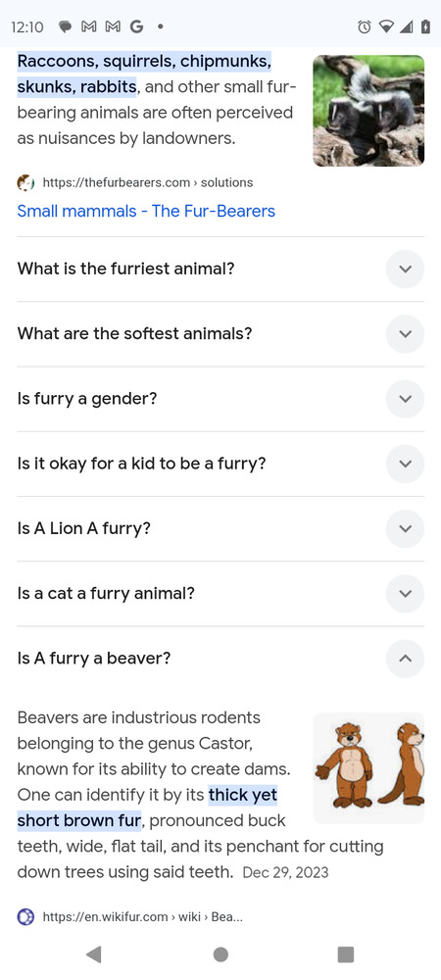Collapse "Is A furry a beaver?" chevron
The image size is (441, 980).
[x=405, y=659]
